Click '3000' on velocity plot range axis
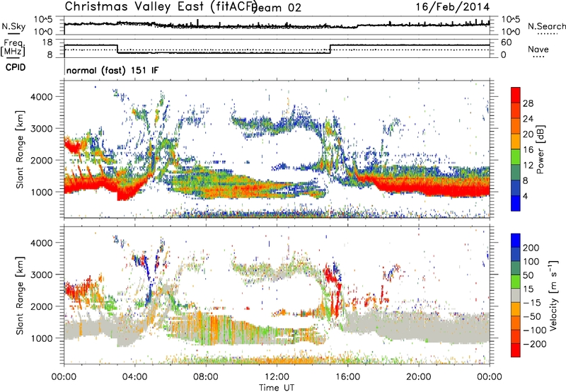The width and height of the screenshot is (566, 392). [x=41, y=275]
